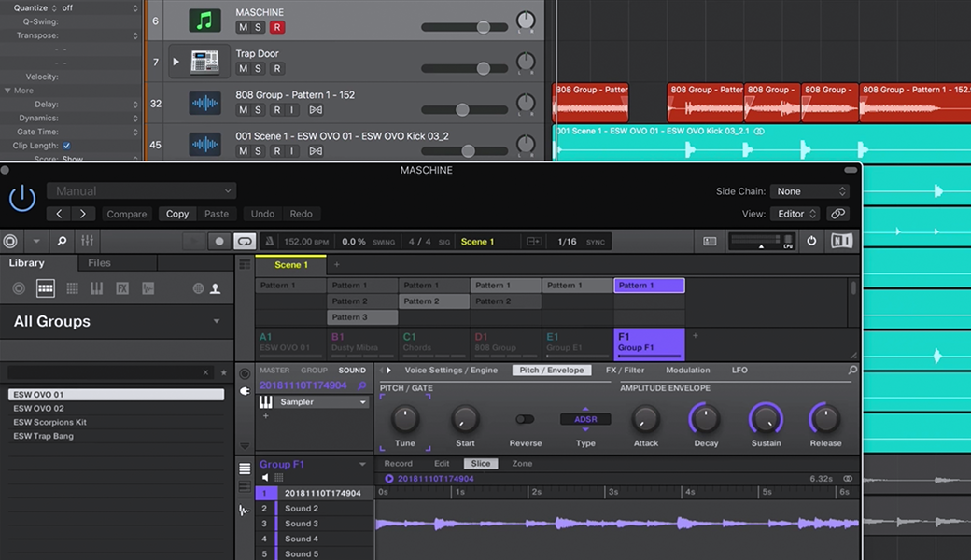Click the 1/16 sync grid value
The width and height of the screenshot is (971, 560).
567,242
